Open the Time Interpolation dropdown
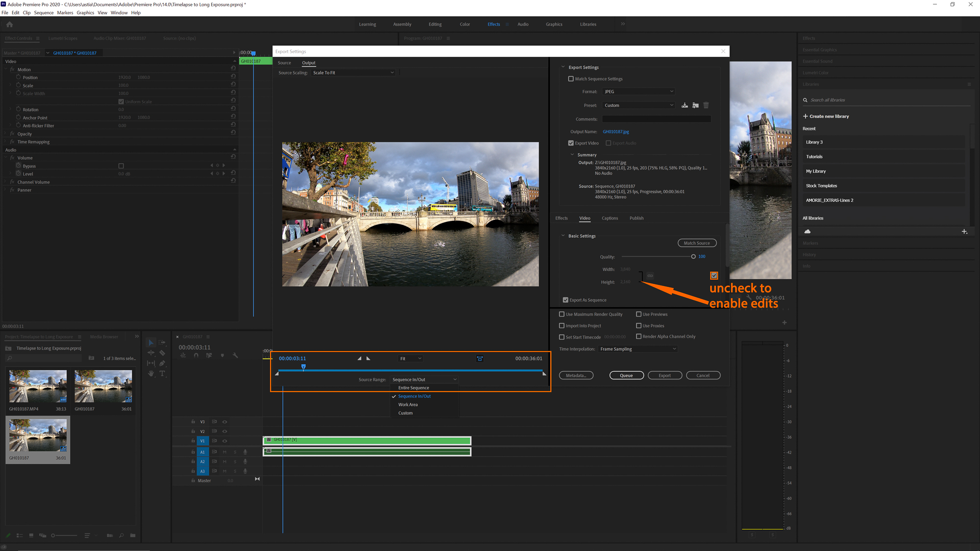The width and height of the screenshot is (980, 551). pos(637,348)
